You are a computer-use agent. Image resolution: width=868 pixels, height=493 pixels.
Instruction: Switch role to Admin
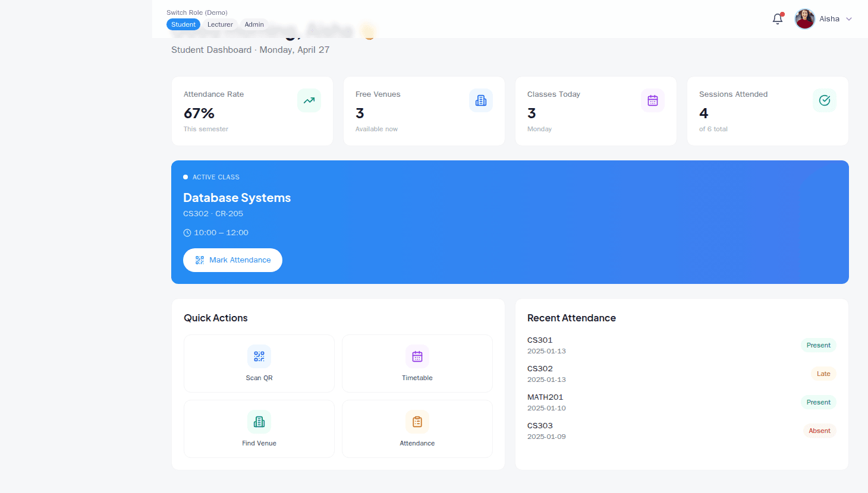254,24
